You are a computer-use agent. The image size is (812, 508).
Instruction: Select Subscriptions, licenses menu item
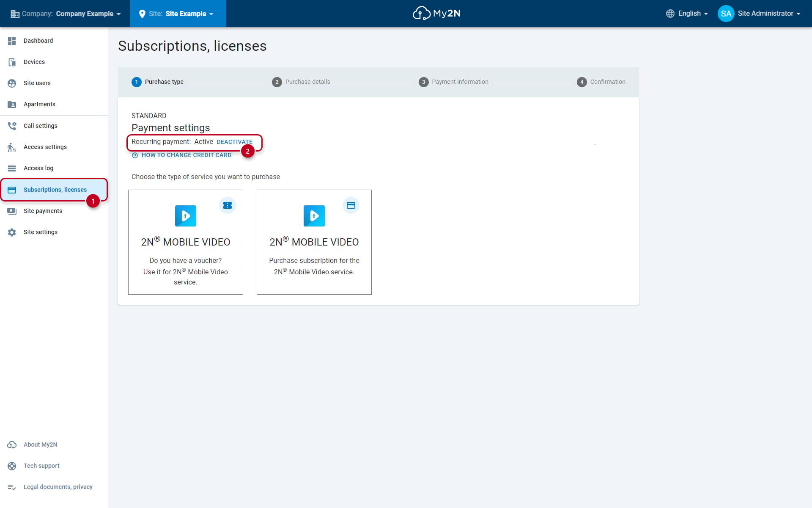tap(54, 190)
